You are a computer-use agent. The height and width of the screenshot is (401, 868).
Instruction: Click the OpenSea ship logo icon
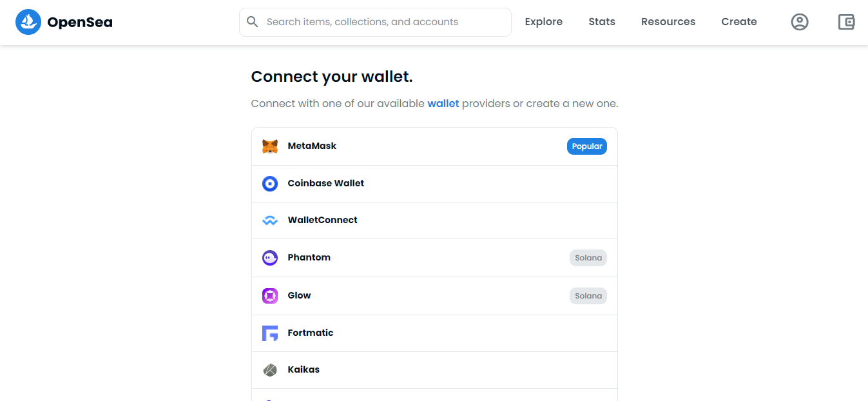tap(28, 22)
